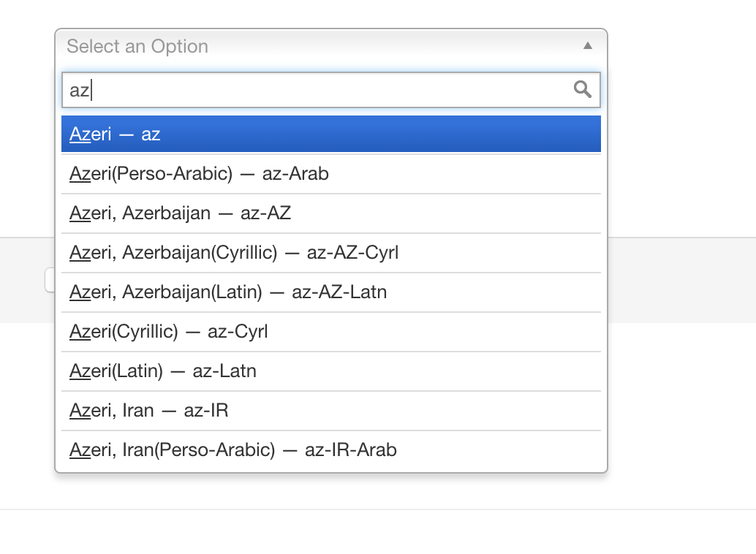Pick "Azeri(Latin) — az-Latn" option
Image resolution: width=756 pixels, height=554 pixels.
[330, 371]
